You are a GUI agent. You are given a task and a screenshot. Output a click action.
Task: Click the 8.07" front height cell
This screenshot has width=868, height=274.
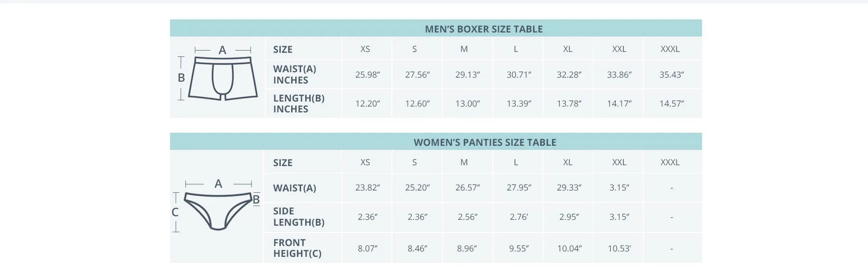pos(368,249)
